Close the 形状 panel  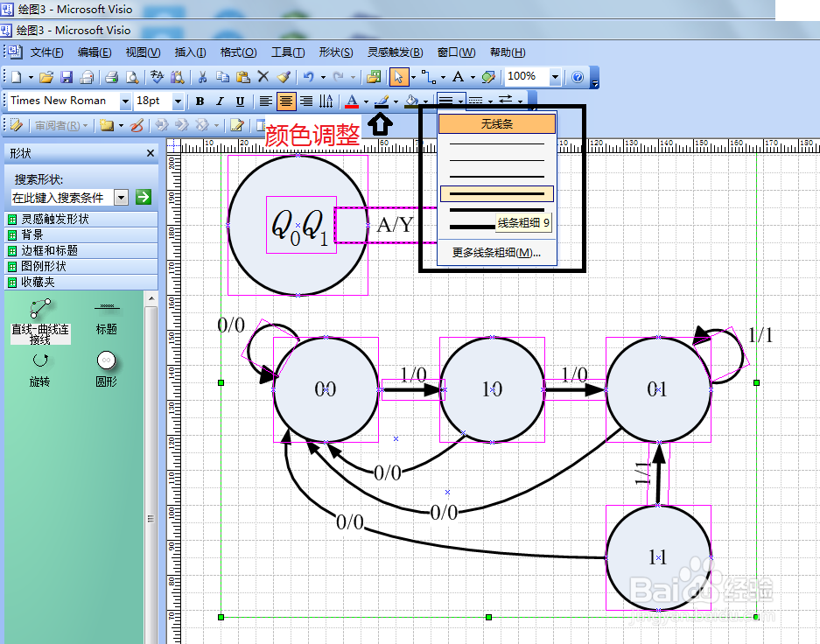pos(151,153)
